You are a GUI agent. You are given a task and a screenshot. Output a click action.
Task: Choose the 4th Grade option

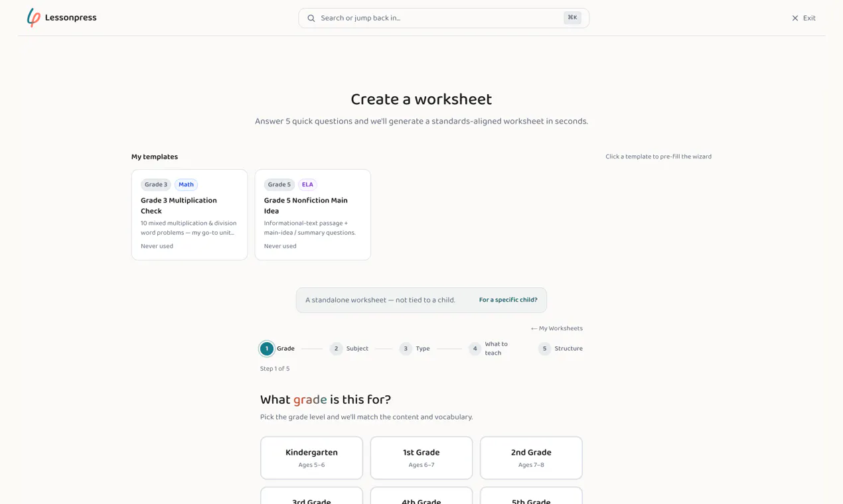click(421, 496)
